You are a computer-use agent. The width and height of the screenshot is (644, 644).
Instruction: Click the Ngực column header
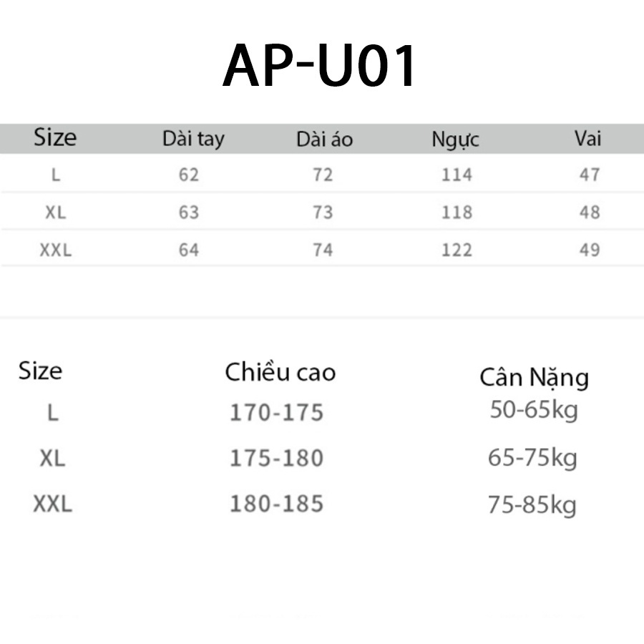[x=455, y=140]
